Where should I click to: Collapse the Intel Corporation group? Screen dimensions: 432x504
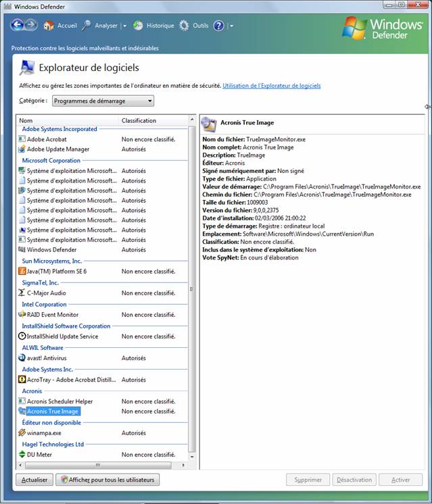pos(44,304)
